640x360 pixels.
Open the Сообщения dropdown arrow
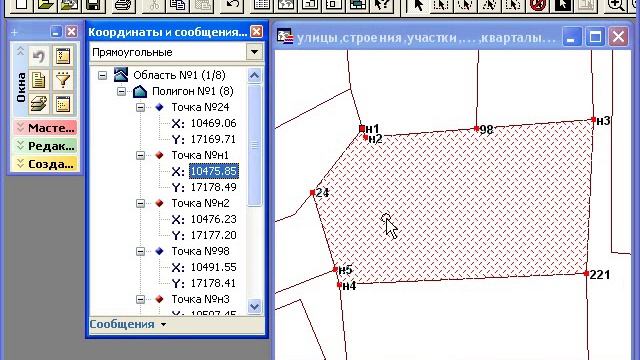(164, 324)
